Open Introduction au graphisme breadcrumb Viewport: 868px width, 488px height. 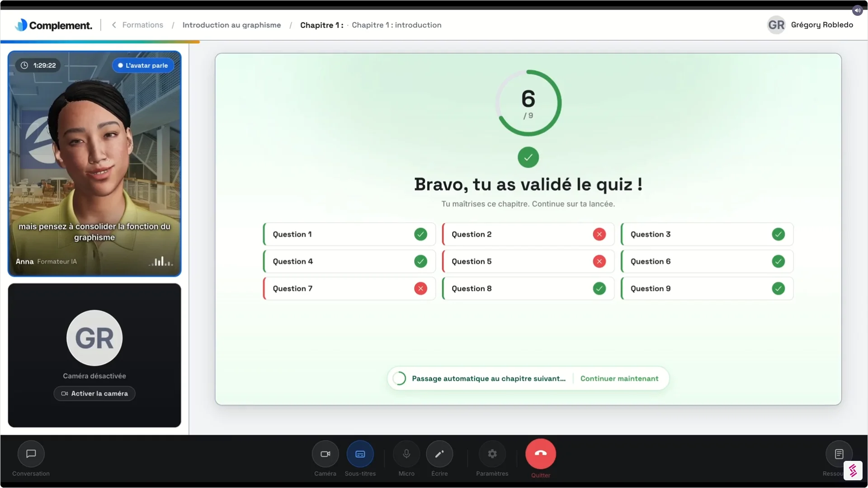click(231, 25)
